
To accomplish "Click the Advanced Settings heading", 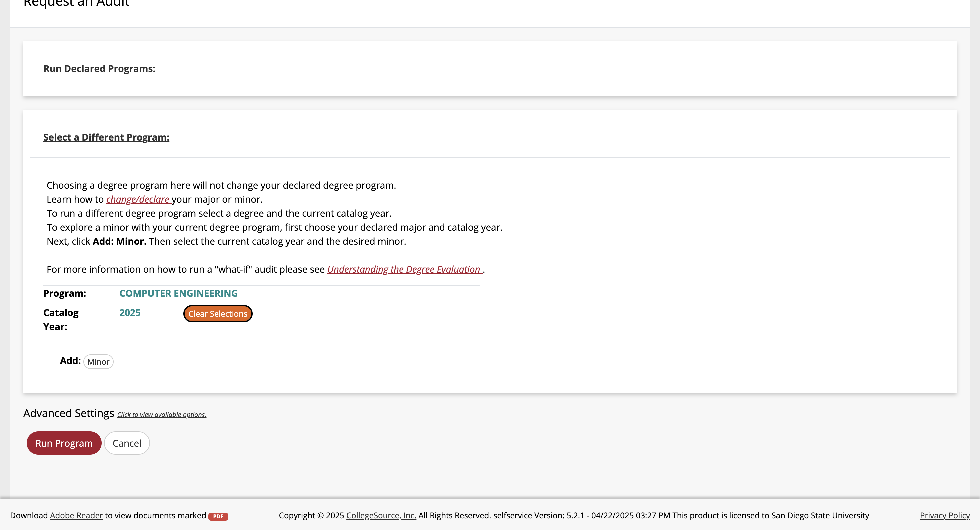I will point(68,413).
